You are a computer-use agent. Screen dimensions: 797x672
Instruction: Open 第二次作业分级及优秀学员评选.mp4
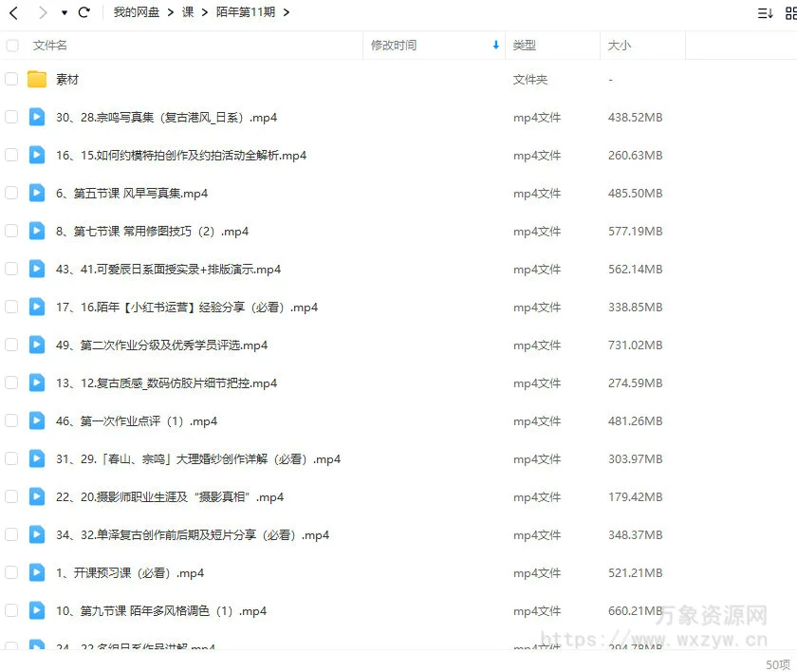click(161, 345)
